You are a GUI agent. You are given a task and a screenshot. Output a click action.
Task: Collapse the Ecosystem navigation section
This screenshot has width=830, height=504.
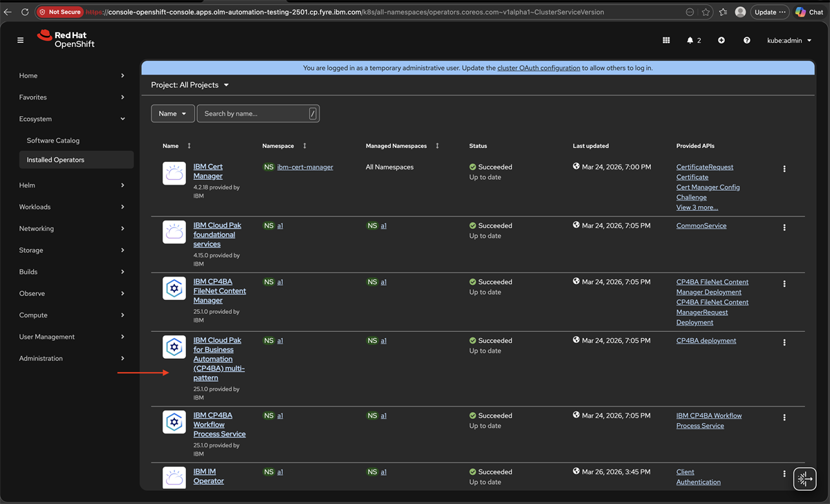pyautogui.click(x=72, y=119)
